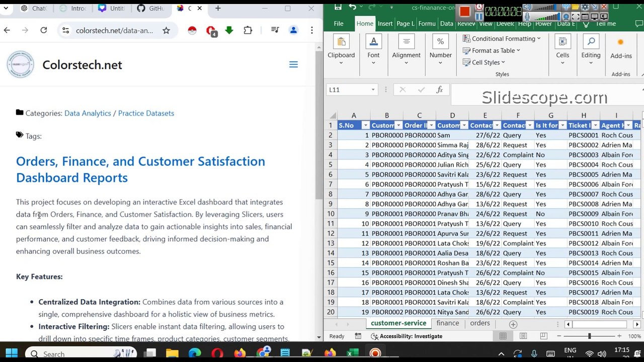Open the Colorstech hamburger menu

293,64
